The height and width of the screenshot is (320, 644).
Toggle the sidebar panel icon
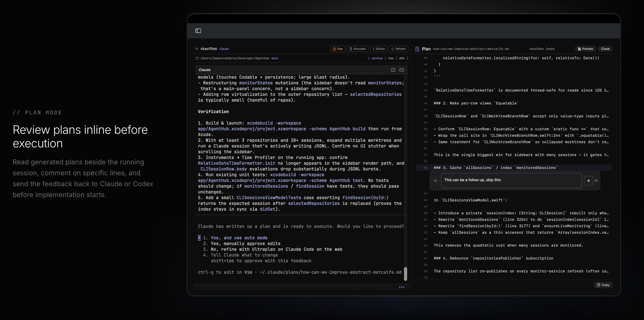(198, 31)
